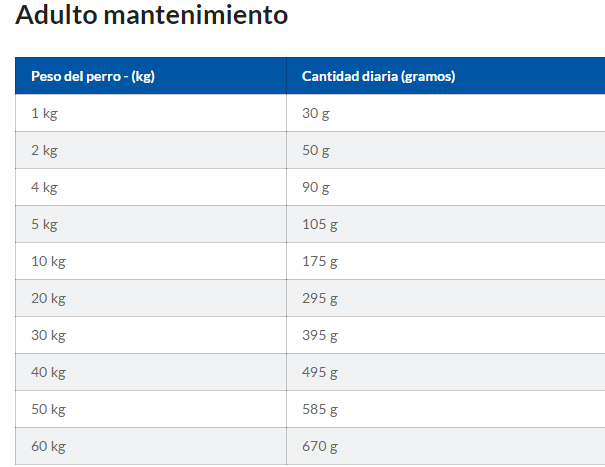Select the 2 kg weight cell

click(44, 150)
